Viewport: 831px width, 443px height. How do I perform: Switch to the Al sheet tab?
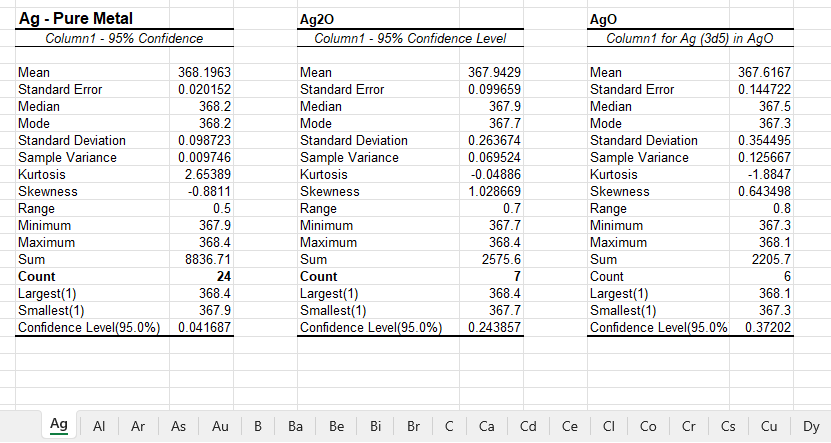(x=99, y=426)
